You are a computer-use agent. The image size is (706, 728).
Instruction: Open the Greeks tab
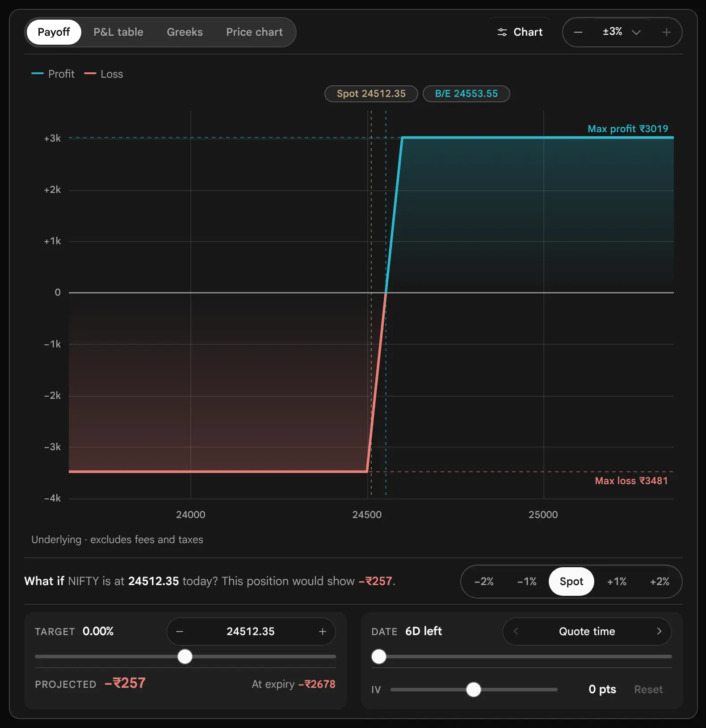[185, 32]
